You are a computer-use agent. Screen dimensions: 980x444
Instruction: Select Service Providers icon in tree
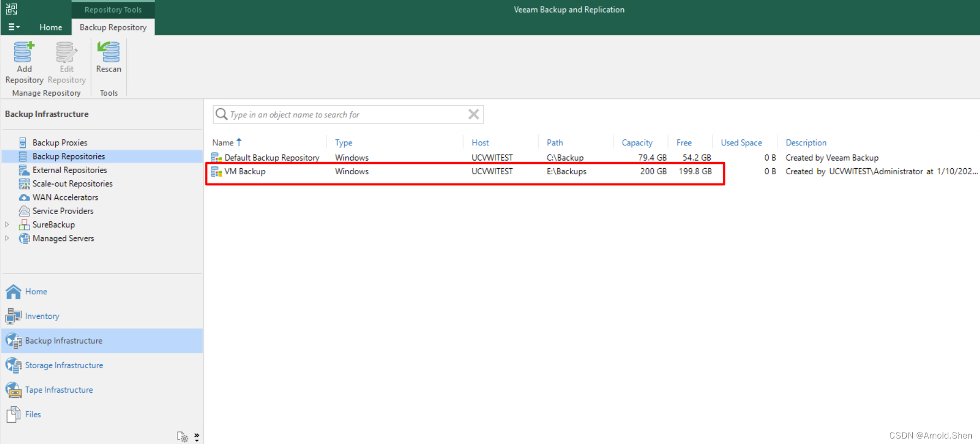click(24, 211)
